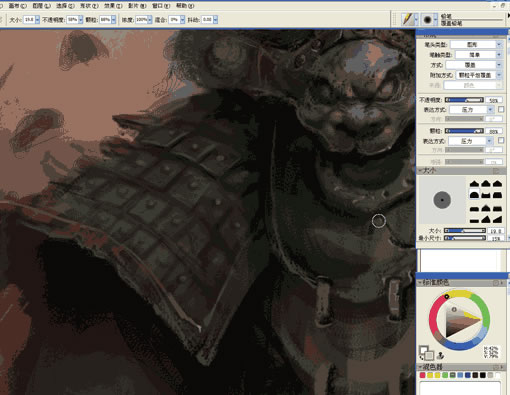
Task: Select the green mixer swatch
Action: (445, 375)
